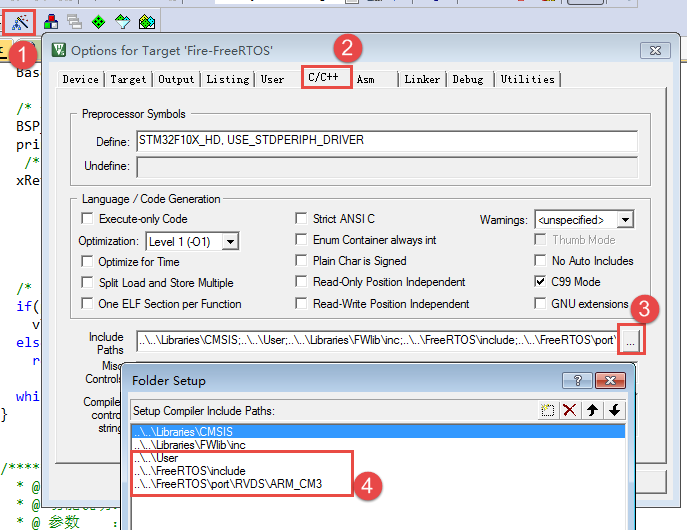Toggle No Auto Includes checkbox

click(x=540, y=260)
